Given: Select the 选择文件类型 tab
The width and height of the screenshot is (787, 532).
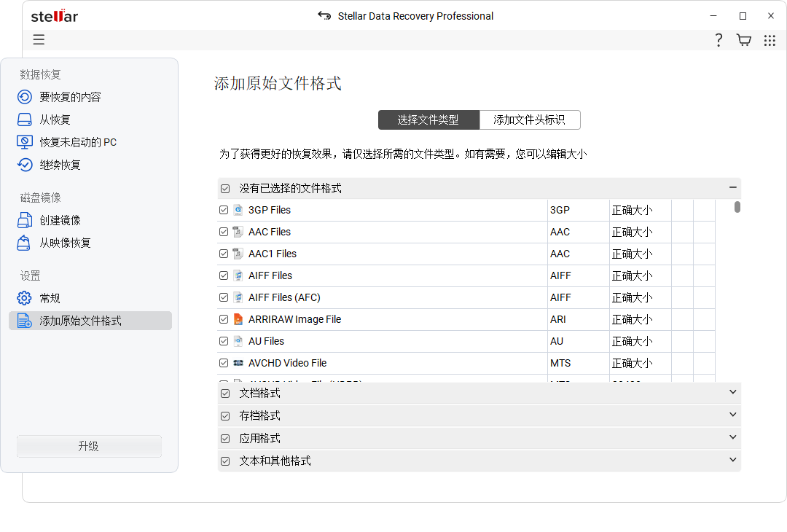Looking at the screenshot, I should (428, 120).
